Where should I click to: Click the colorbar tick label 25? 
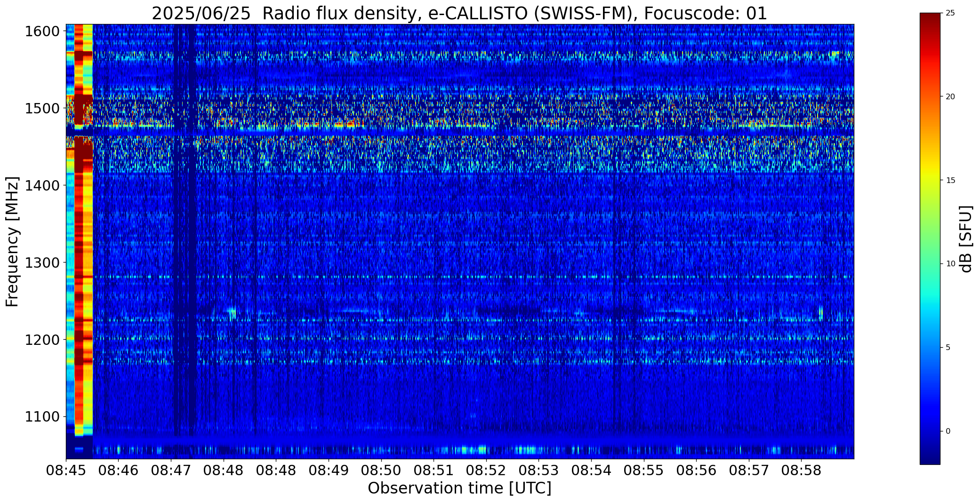click(x=950, y=13)
